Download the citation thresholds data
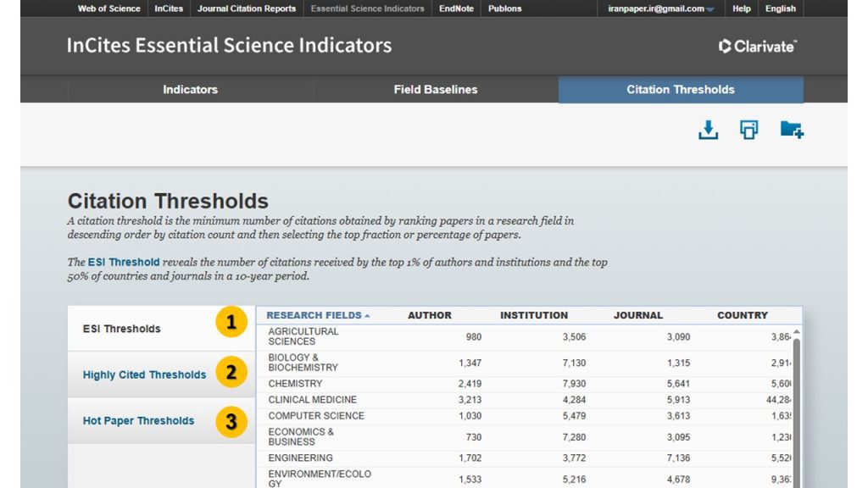 tap(708, 130)
